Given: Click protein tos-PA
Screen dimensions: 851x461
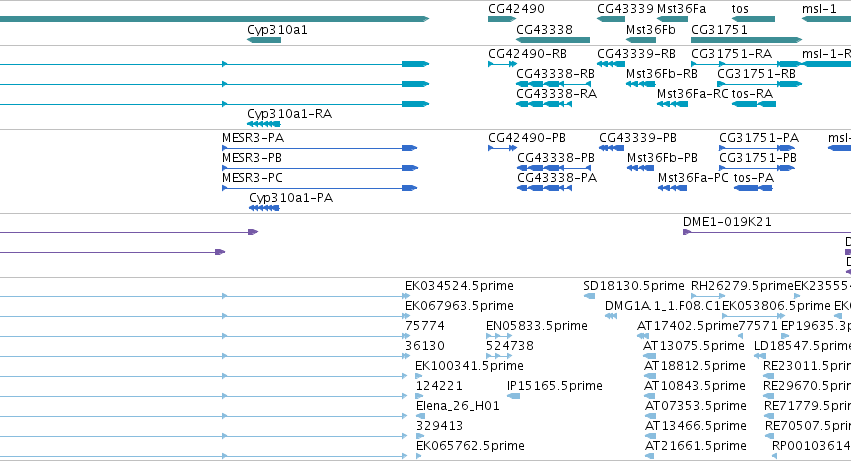Looking at the screenshot, I should [754, 178].
